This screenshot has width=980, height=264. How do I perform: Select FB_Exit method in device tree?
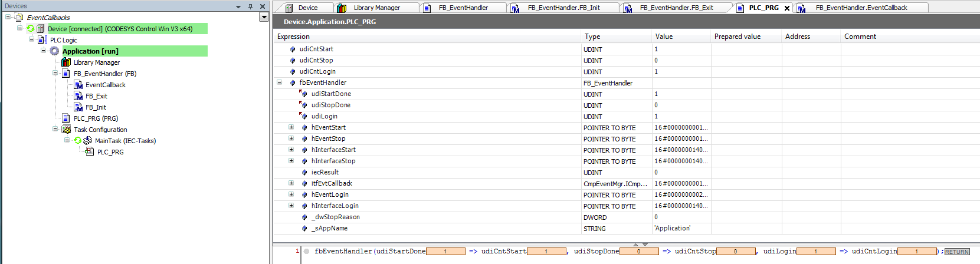[96, 96]
